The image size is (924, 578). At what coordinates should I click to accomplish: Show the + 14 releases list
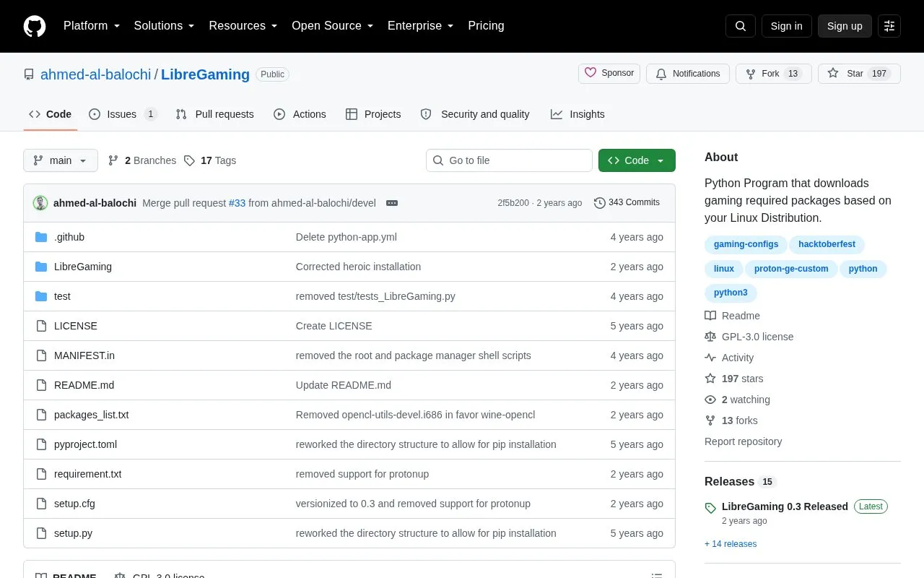(x=731, y=544)
